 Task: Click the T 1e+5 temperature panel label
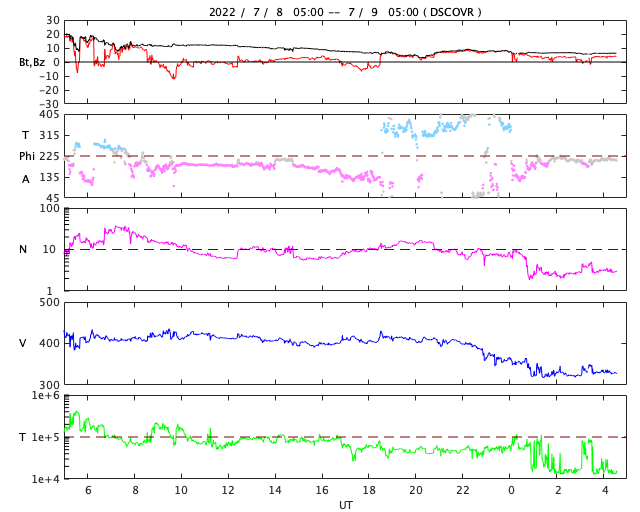pyautogui.click(x=23, y=437)
